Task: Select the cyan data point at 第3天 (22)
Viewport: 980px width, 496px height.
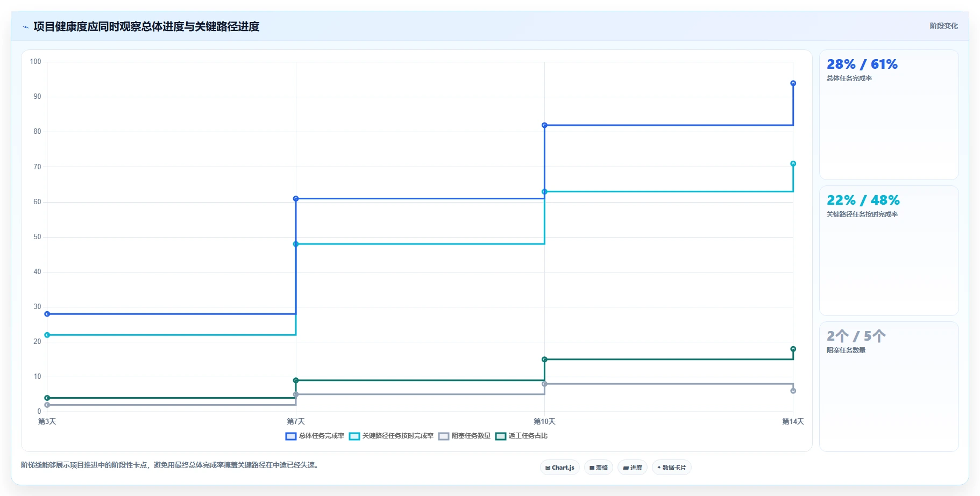Action: tap(47, 335)
